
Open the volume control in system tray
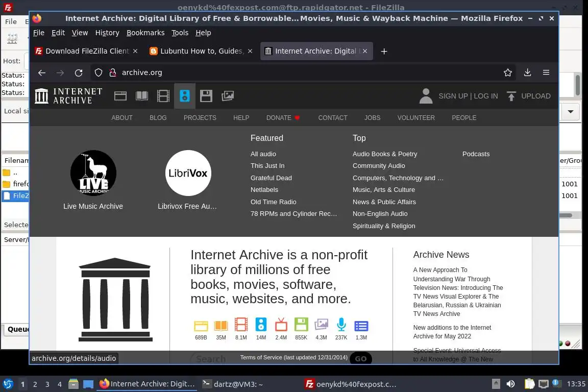point(511,384)
